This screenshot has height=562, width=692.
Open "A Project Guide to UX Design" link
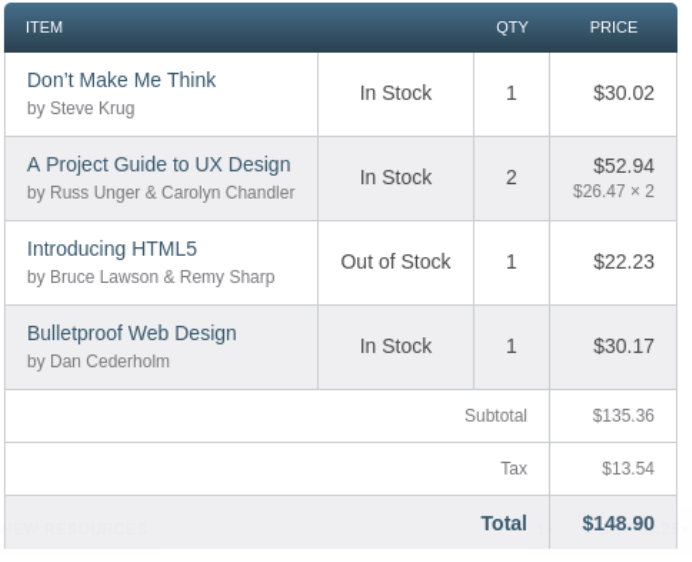[158, 165]
